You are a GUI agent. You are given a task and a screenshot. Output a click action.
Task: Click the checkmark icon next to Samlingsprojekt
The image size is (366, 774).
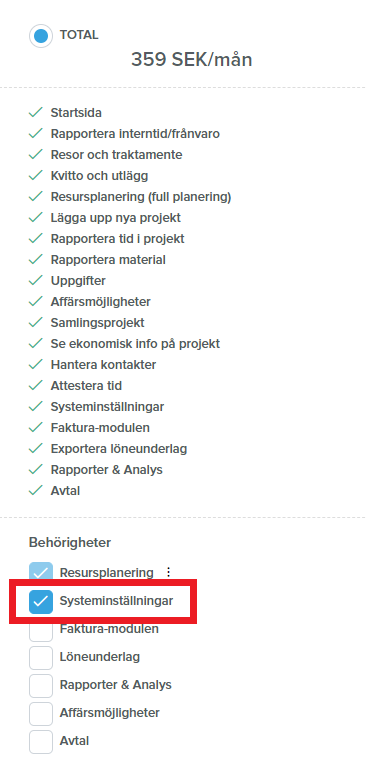point(36,323)
